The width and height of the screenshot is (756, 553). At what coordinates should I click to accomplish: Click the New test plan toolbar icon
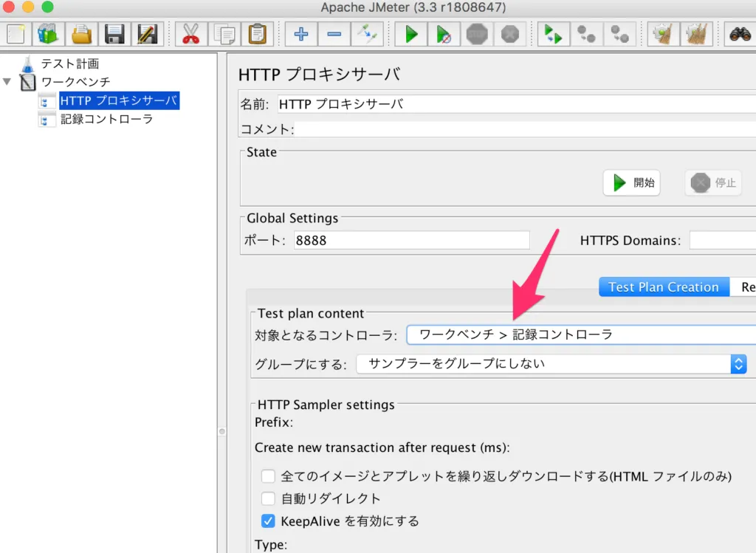16,34
